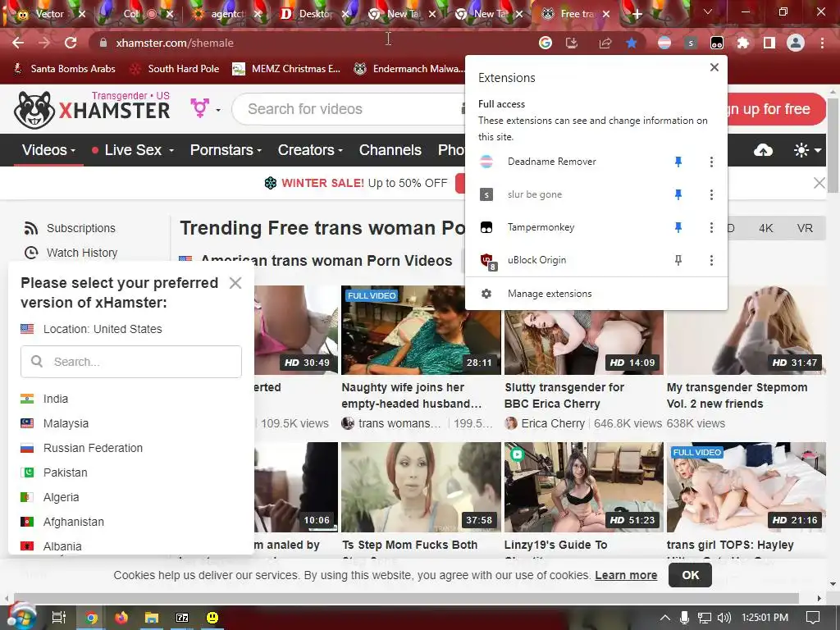Screen dimensions: 840x630
Task: Go back with the browser back arrow
Action: click(18, 43)
